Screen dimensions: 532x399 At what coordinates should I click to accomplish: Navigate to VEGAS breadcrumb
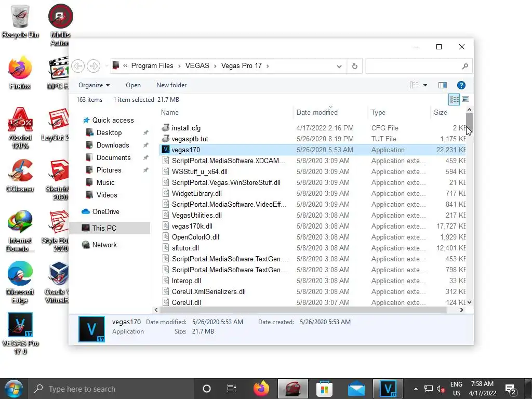(x=197, y=66)
